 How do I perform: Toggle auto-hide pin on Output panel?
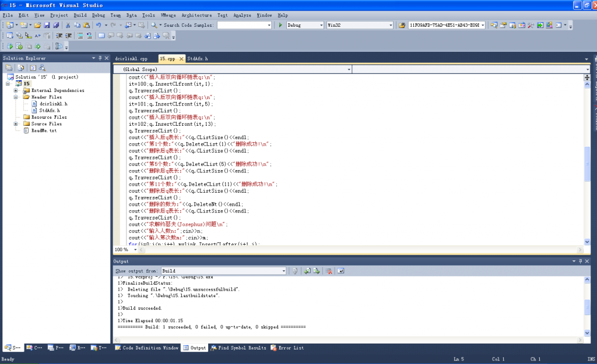point(580,261)
